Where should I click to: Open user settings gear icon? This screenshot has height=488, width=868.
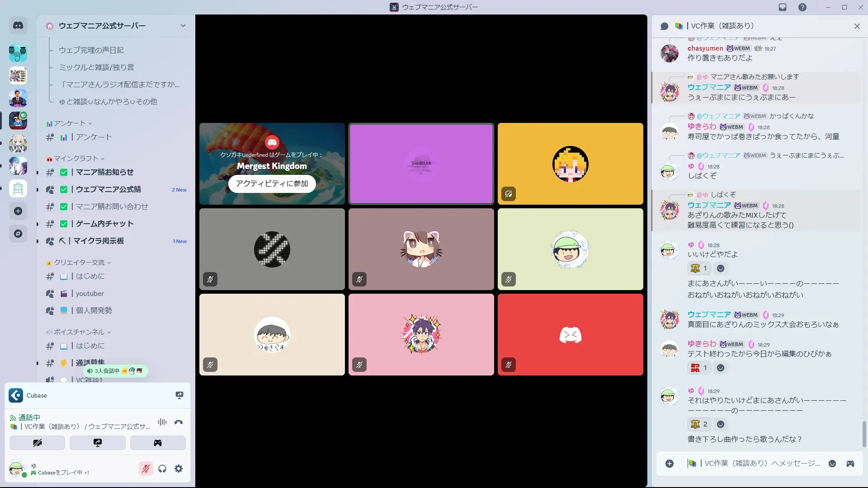click(x=179, y=469)
